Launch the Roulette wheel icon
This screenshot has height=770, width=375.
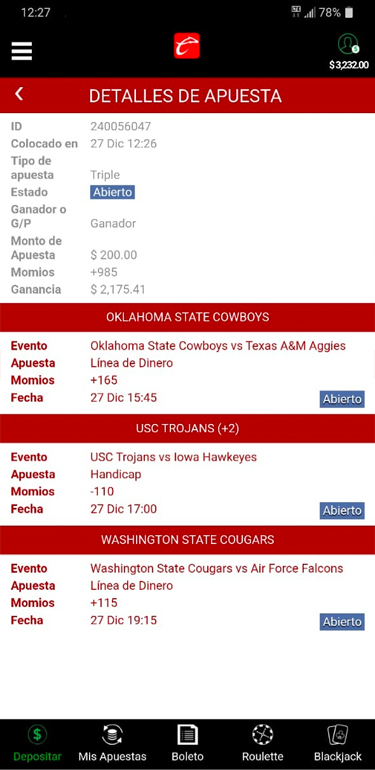pyautogui.click(x=263, y=735)
